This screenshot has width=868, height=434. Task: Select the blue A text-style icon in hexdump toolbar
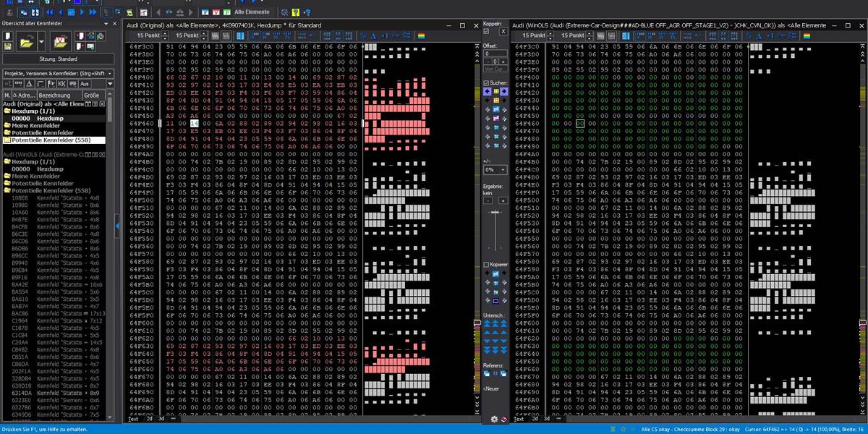373,36
